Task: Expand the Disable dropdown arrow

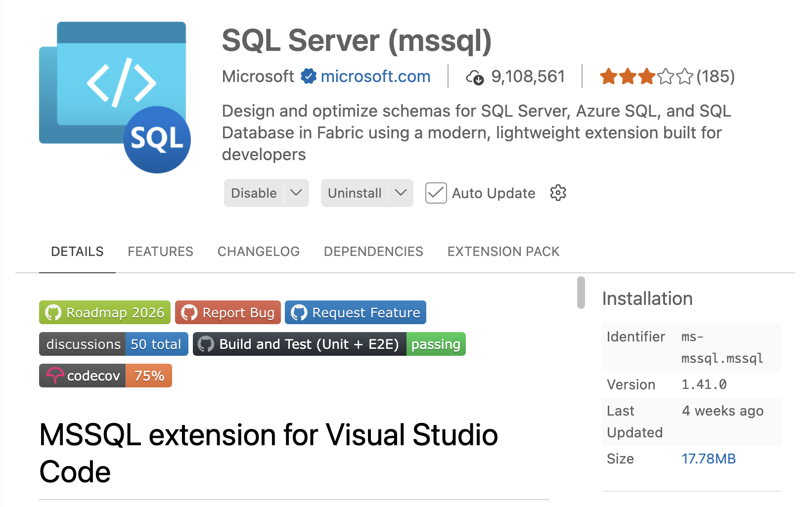Action: pyautogui.click(x=296, y=193)
